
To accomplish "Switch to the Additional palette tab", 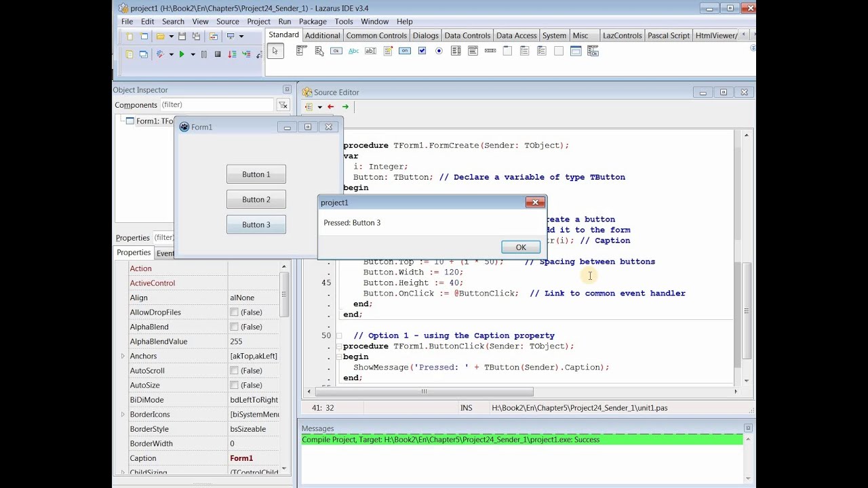I will pyautogui.click(x=322, y=35).
